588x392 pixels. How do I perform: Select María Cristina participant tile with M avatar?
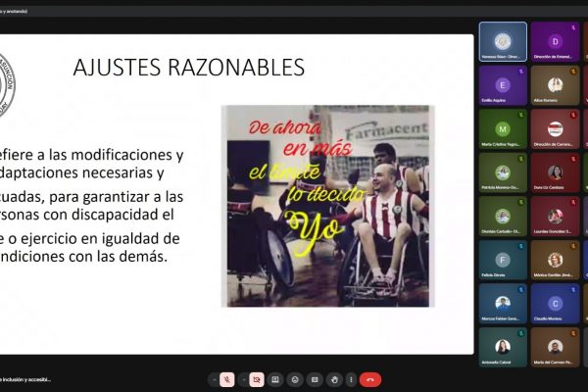[503, 129]
